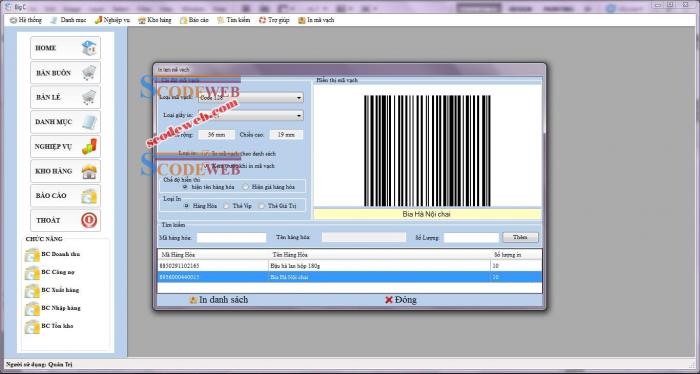Open BC Công nợ report icon
The height and width of the screenshot is (374, 700).
click(x=32, y=272)
